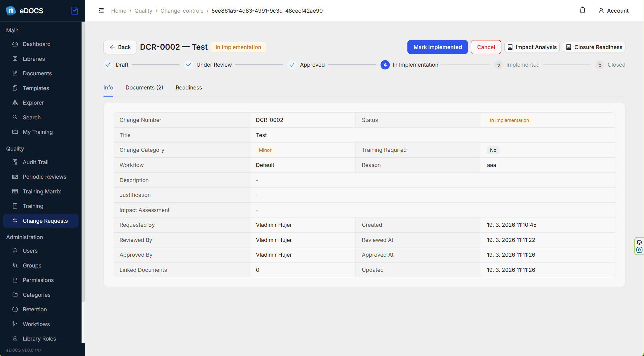
Task: Click Created timestamp 19. 3. 2026 11:10:45
Action: point(511,225)
